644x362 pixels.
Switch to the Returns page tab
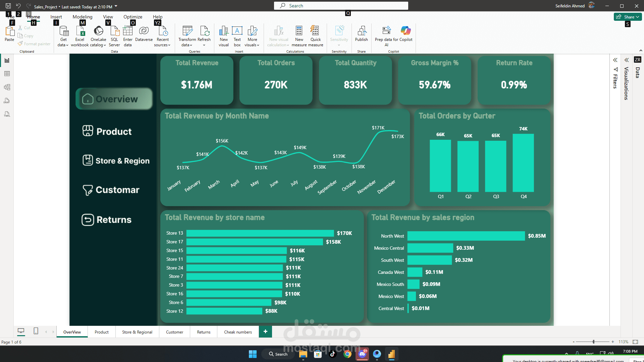click(x=204, y=332)
